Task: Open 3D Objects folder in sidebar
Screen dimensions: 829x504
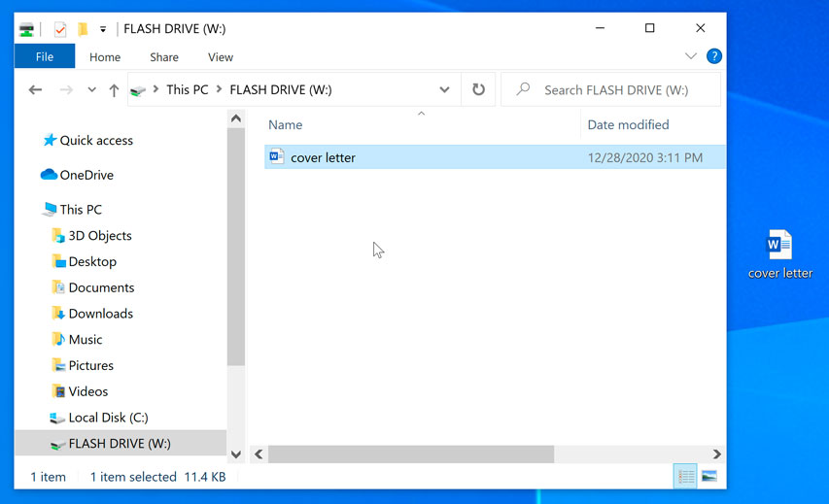Action: (100, 236)
